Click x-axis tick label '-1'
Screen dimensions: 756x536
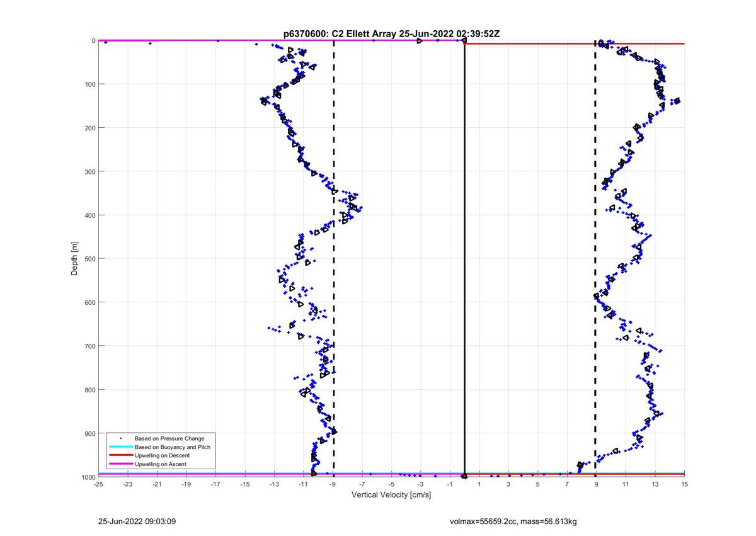[450, 485]
